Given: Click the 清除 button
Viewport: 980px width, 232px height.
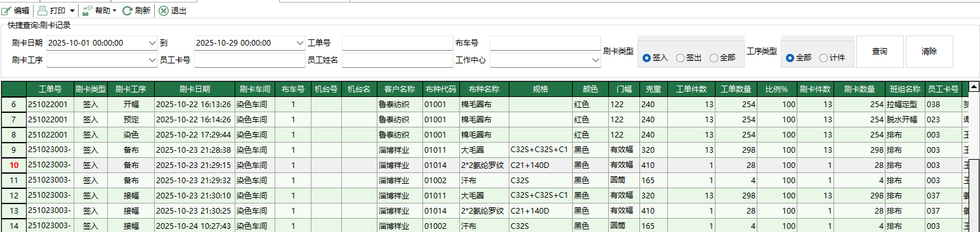Looking at the screenshot, I should click(x=929, y=51).
